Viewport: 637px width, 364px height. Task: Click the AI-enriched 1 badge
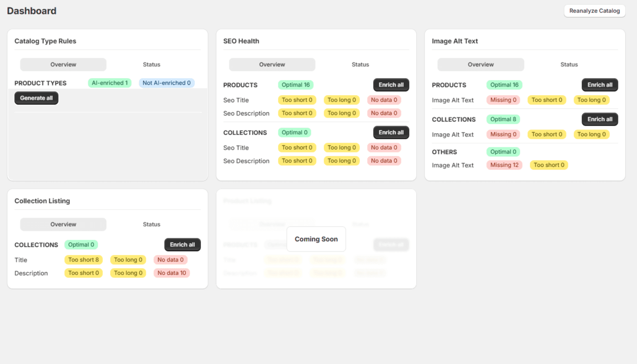point(110,83)
